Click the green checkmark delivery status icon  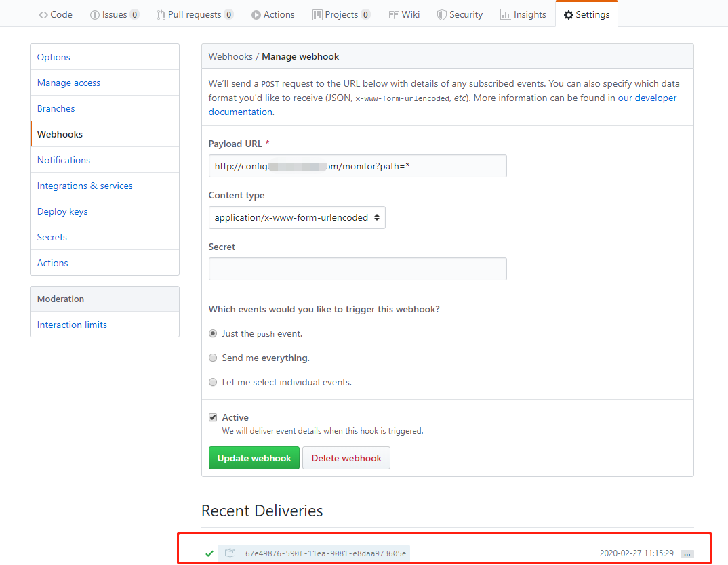point(209,553)
